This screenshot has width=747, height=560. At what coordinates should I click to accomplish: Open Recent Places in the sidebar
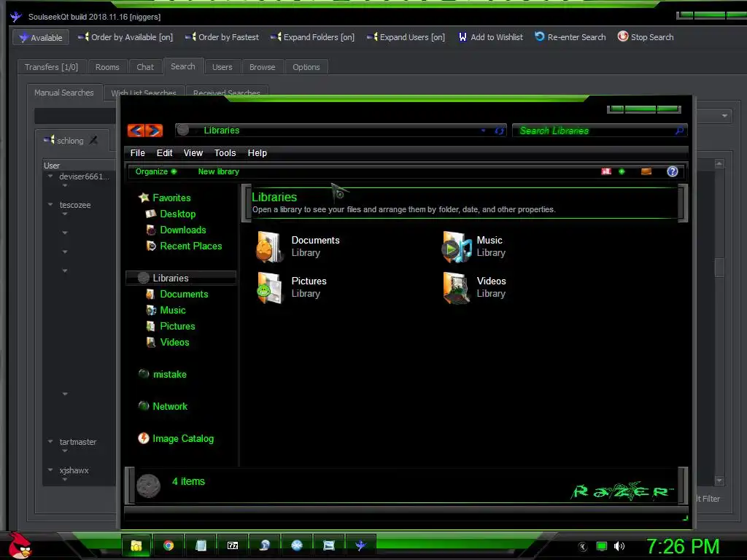[x=190, y=246]
